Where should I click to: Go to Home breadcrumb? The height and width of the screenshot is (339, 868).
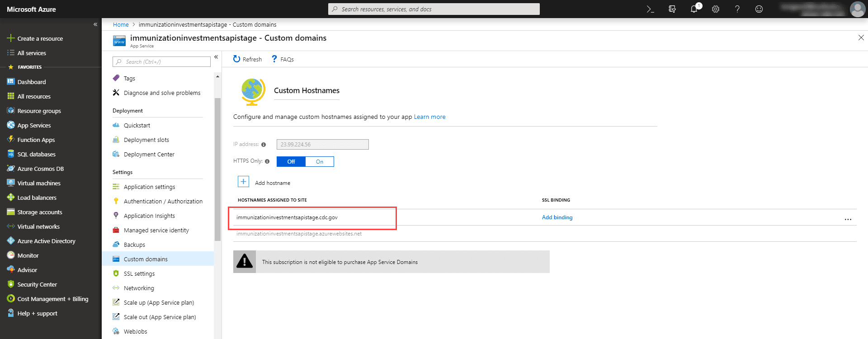click(x=121, y=24)
